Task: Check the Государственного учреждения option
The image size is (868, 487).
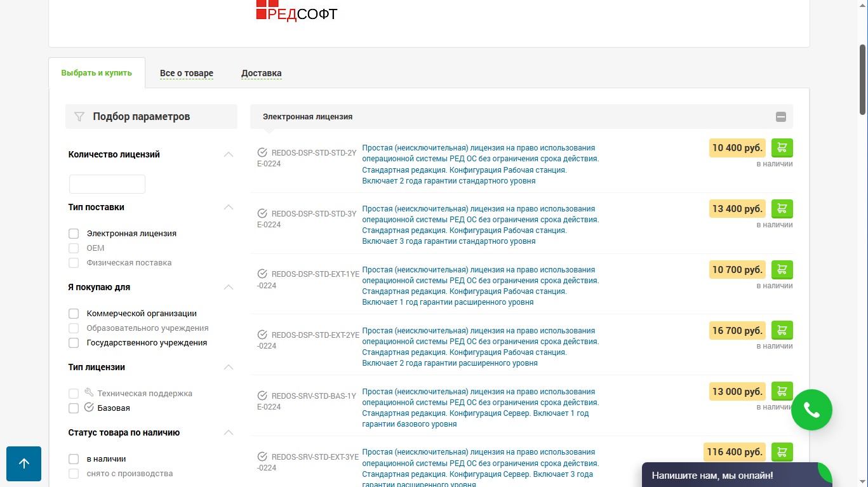Action: coord(74,343)
